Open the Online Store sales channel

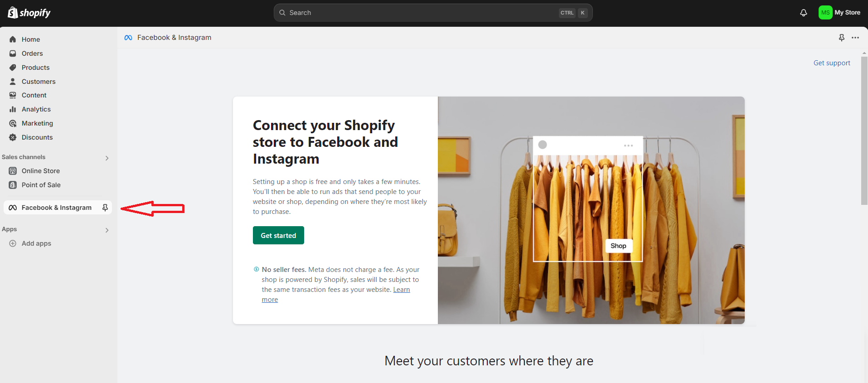tap(41, 170)
